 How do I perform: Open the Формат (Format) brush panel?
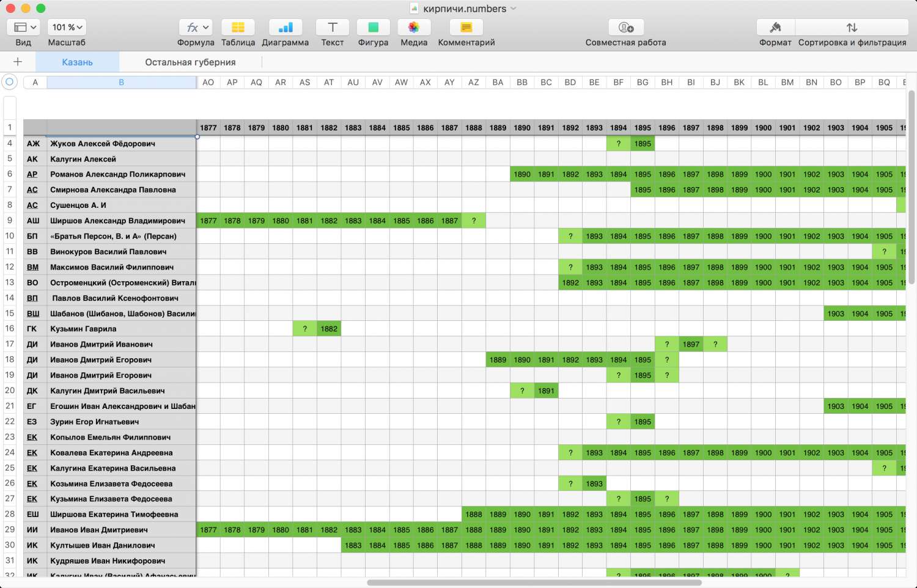pos(775,28)
